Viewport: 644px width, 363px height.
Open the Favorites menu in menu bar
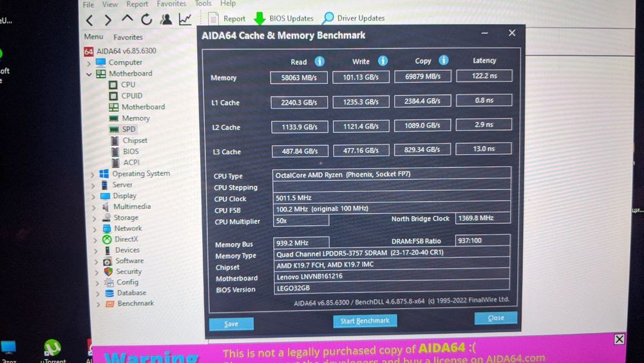[x=171, y=3]
